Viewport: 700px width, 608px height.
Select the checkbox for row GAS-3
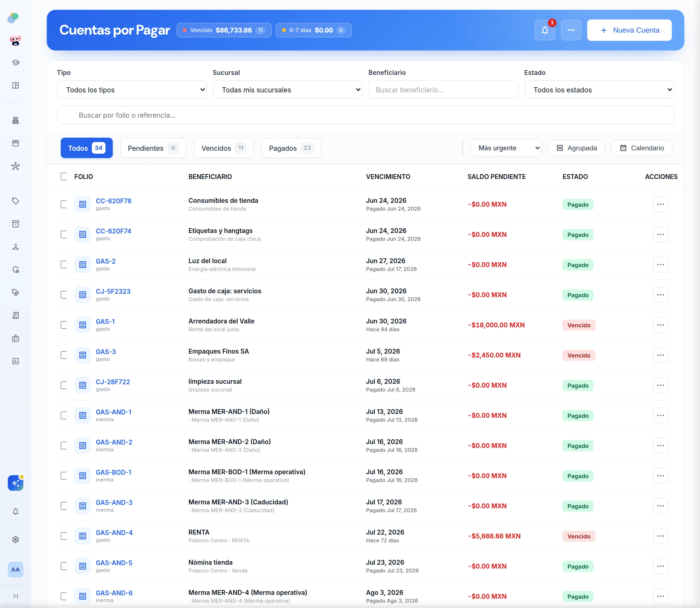[64, 355]
